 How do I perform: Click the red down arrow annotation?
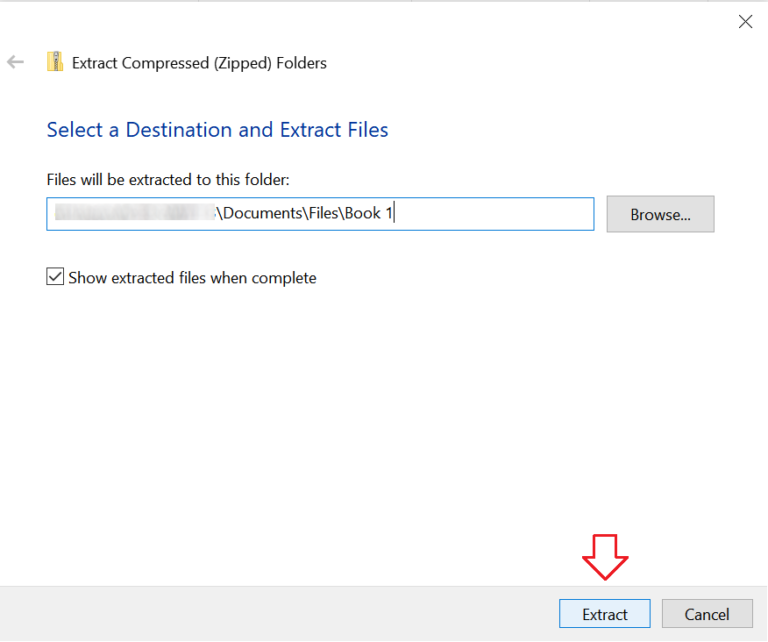(605, 556)
